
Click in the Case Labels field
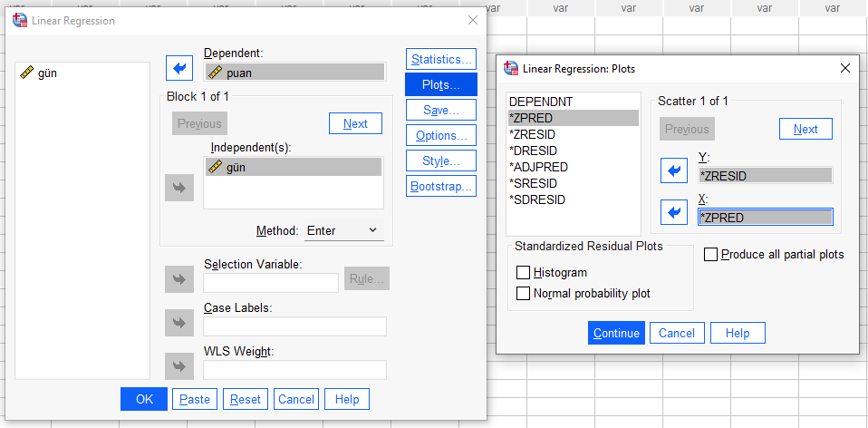click(x=294, y=326)
